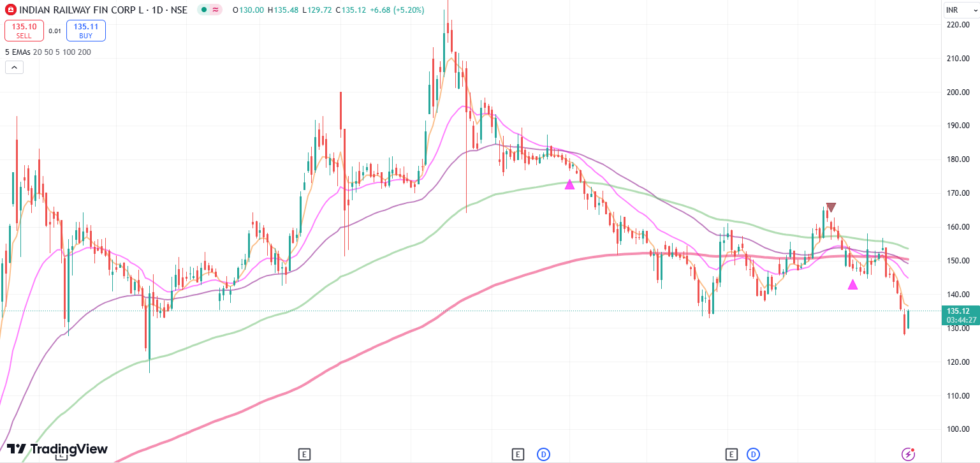Image resolution: width=980 pixels, height=463 pixels.
Task: Click the earnings E marker beside the earlier dividend marker
Action: pos(518,454)
